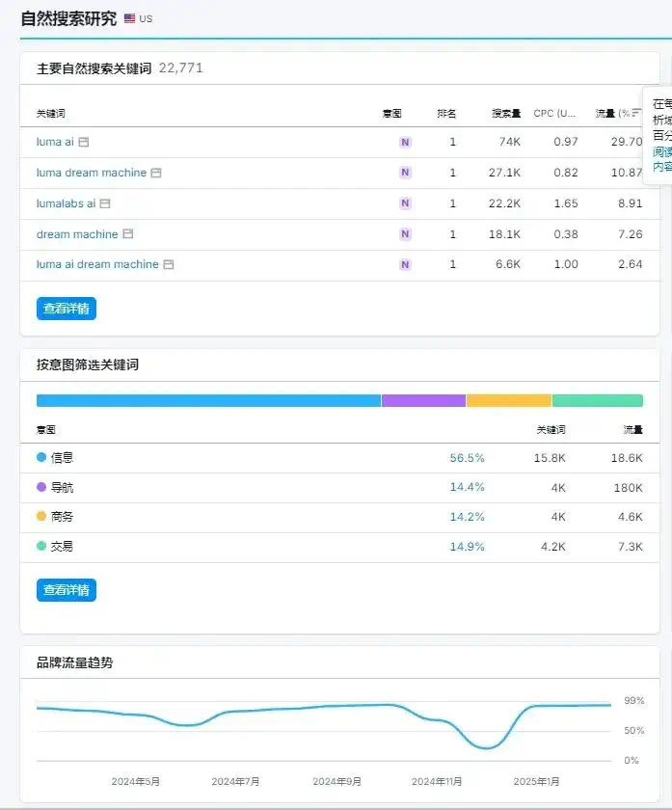The image size is (672, 810).
Task: Click the 27.1K search volume value
Action: click(x=504, y=173)
